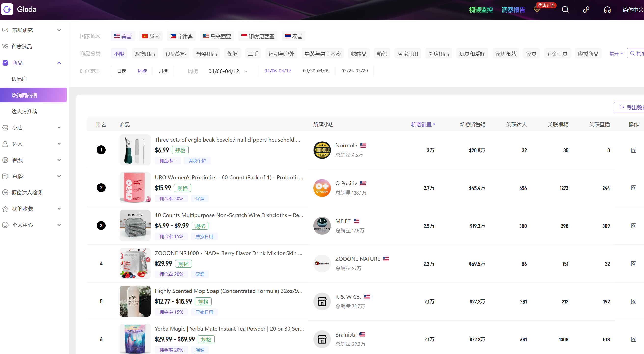Favorite the Yerba Magic row

pyautogui.click(x=633, y=339)
